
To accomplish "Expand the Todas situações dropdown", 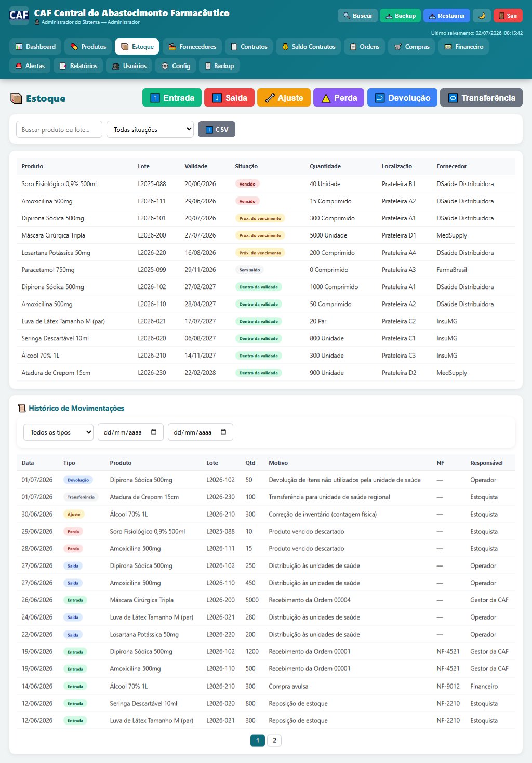I will point(150,129).
